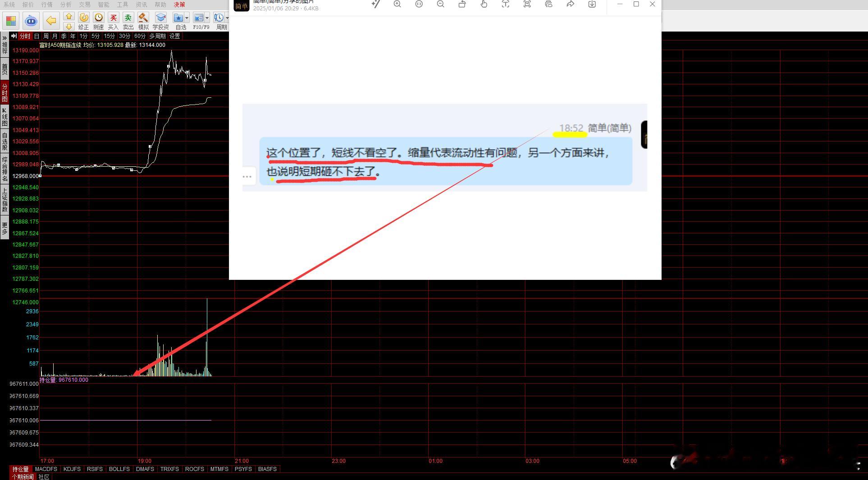Open the 系统 menu

point(9,5)
